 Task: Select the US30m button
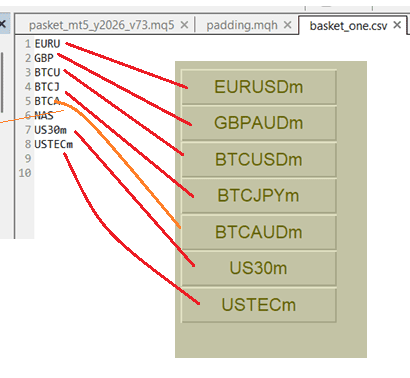[259, 268]
